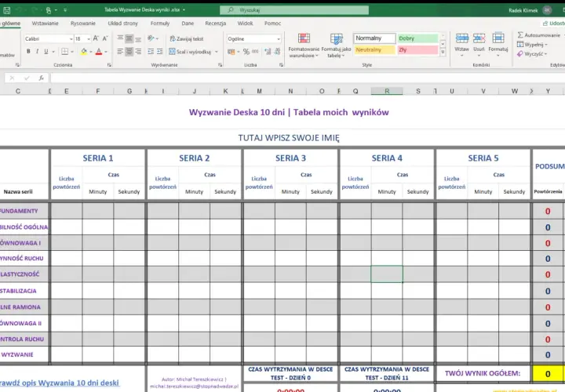Click Increase decimal icon
The width and height of the screenshot is (565, 392).
pyautogui.click(x=268, y=52)
